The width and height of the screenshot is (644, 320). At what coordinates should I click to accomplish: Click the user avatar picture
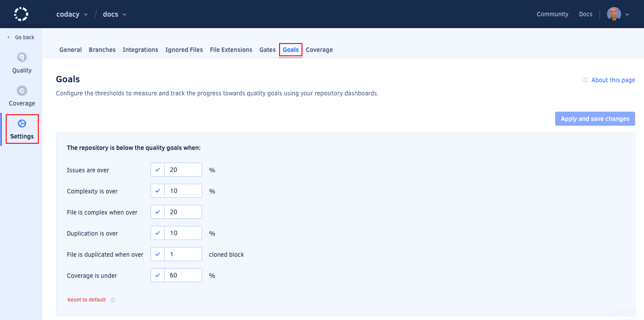pos(614,14)
